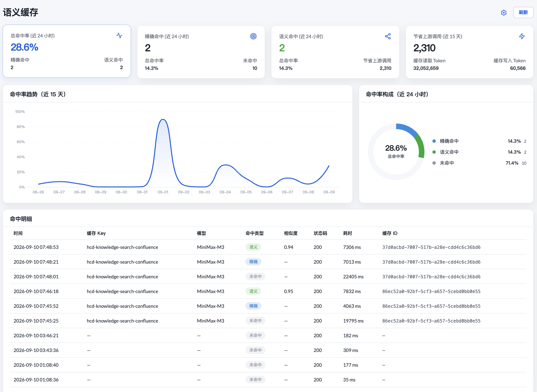Screen dimensions: 537x392
Task: Click the blue 精确命中 legend dot
Action: pos(434,141)
